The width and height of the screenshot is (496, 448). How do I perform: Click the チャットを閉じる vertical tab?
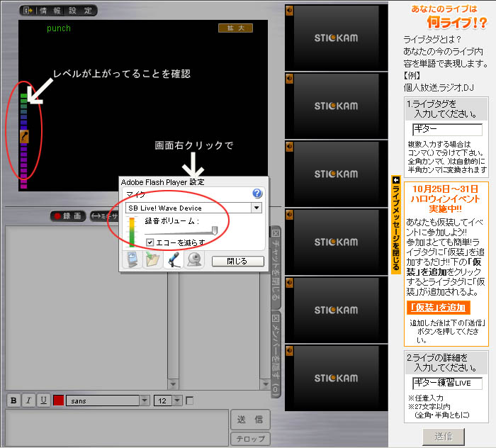[276, 268]
